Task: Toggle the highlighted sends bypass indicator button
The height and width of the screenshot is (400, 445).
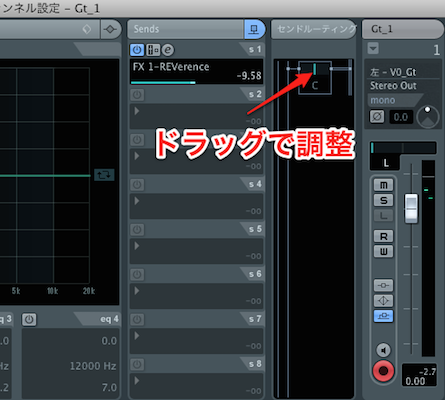Action: [x=384, y=316]
